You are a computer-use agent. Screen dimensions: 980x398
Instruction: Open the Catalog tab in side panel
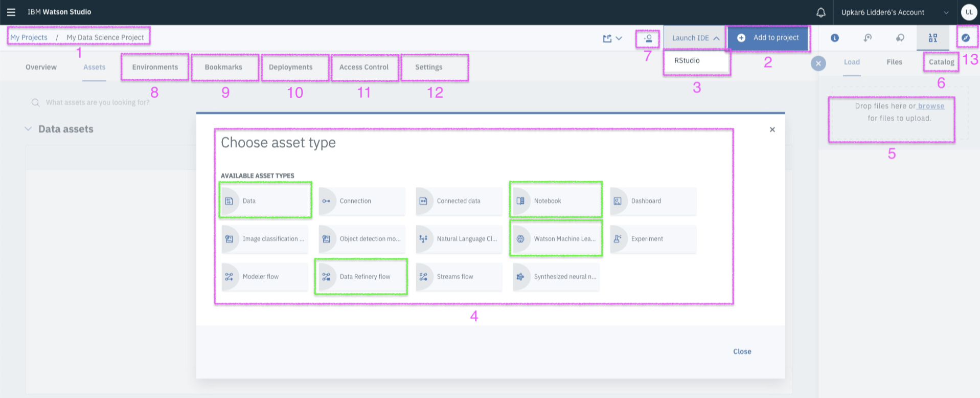[942, 62]
